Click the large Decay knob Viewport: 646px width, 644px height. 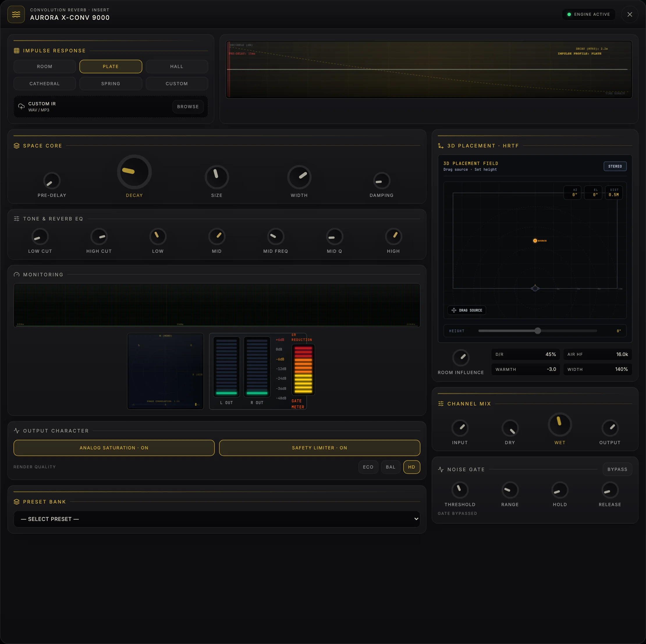coord(134,172)
